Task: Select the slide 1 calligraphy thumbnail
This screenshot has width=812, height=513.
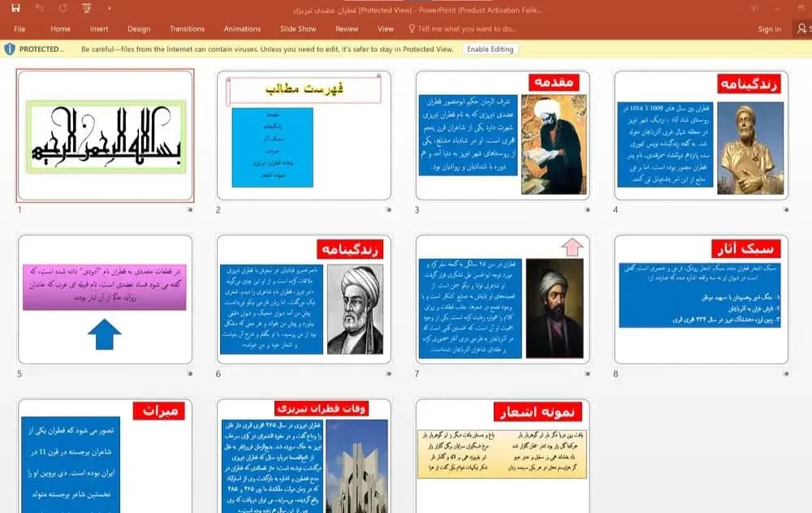Action: [x=105, y=136]
